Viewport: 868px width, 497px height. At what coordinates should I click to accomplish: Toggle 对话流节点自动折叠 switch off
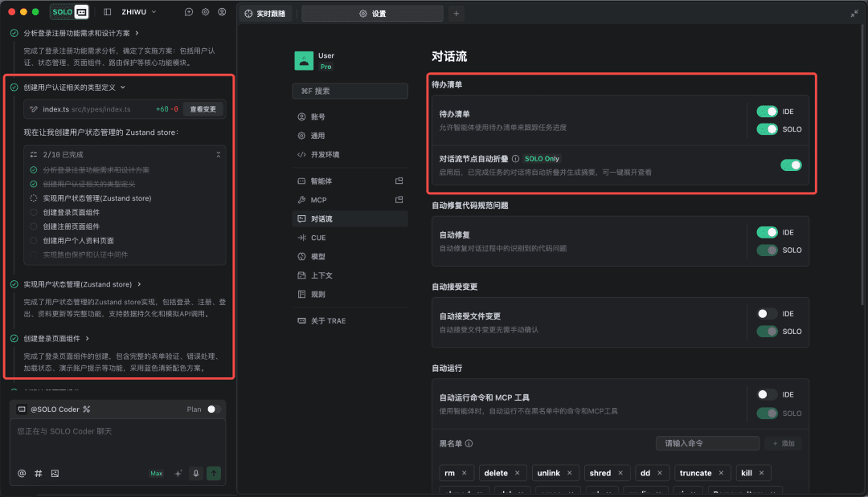point(791,164)
